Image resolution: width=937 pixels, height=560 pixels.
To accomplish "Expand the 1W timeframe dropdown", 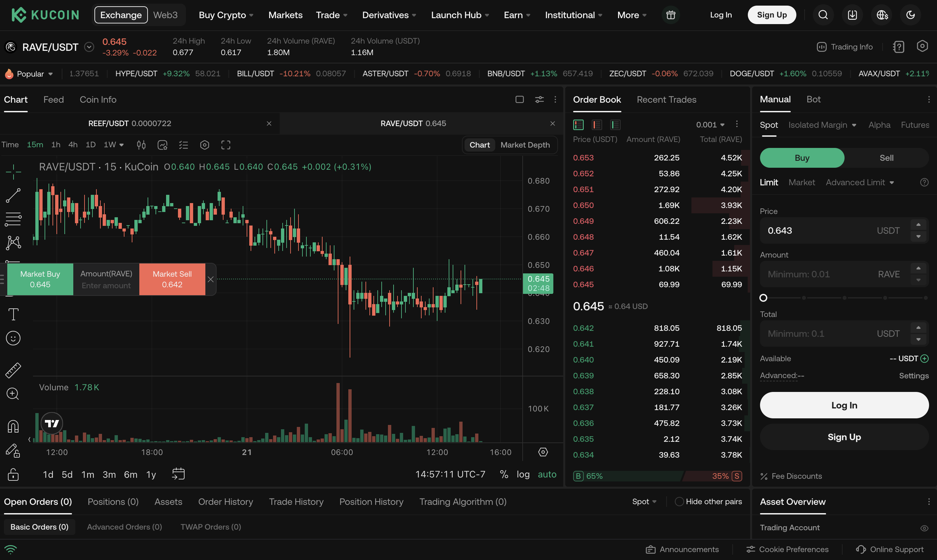I will point(114,145).
